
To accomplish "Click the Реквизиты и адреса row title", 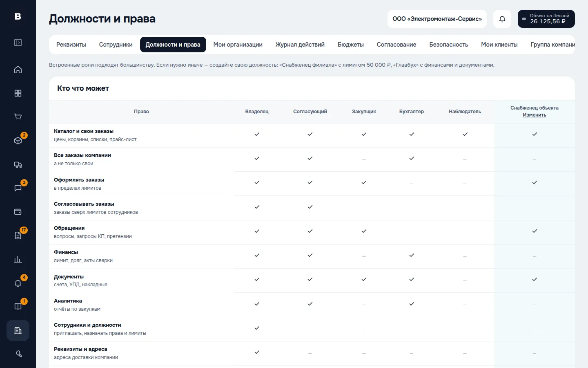I will pos(80,349).
